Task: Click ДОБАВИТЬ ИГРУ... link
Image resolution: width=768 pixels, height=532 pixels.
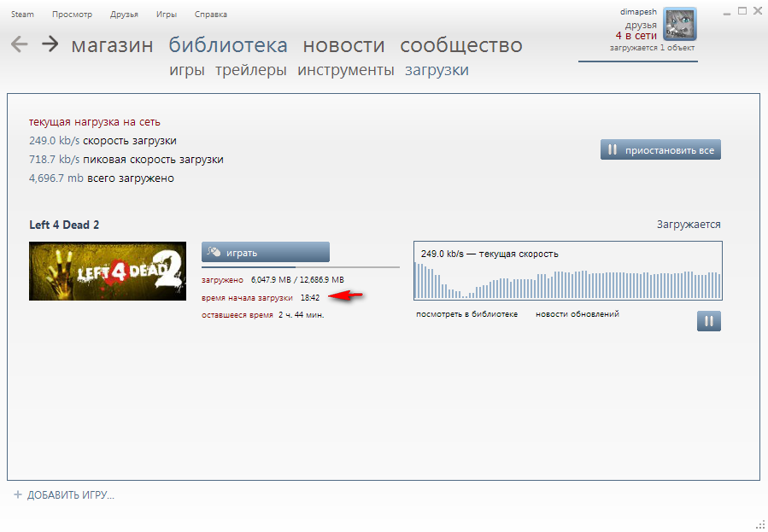Action: [x=71, y=494]
